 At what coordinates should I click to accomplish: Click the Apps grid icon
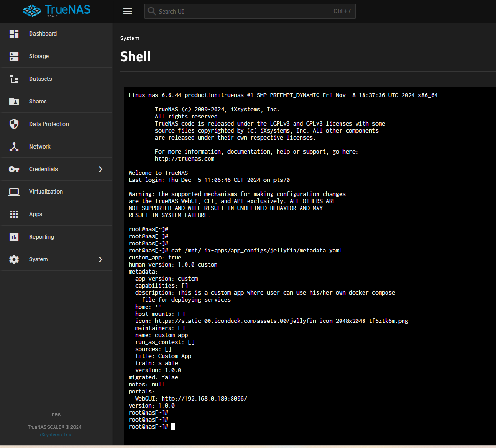coord(14,214)
